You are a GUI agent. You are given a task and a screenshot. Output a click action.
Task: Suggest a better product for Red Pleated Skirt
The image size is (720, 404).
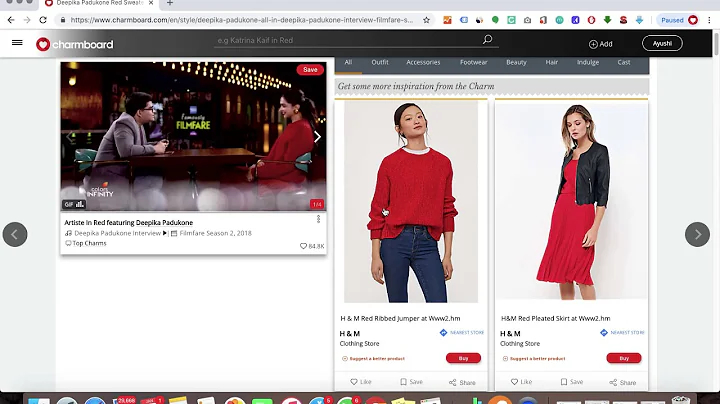coord(534,359)
